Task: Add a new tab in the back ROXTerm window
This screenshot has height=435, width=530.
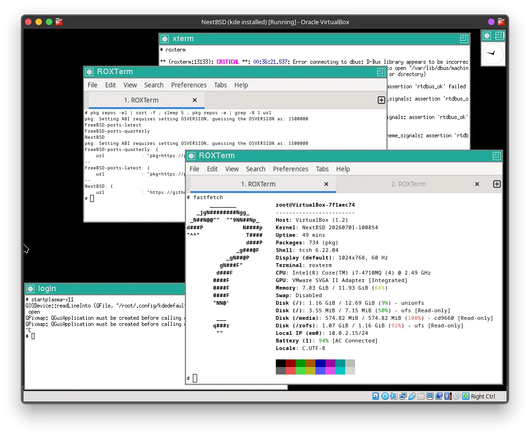Action: pos(381,100)
